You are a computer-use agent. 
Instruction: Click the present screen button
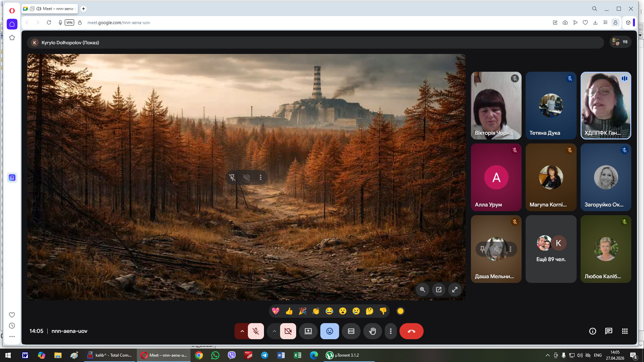(308, 331)
